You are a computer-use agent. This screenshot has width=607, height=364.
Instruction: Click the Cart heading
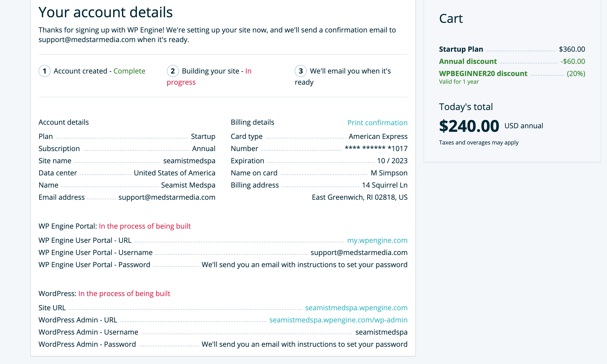click(x=451, y=19)
